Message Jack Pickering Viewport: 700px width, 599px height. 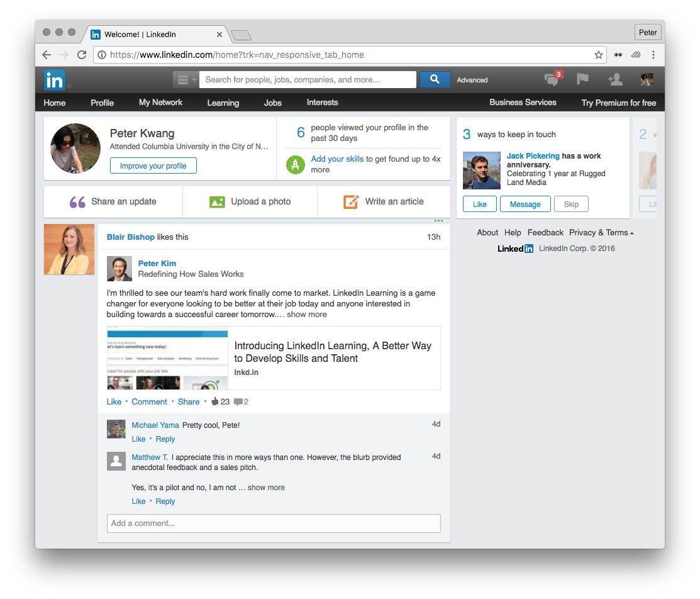(525, 204)
